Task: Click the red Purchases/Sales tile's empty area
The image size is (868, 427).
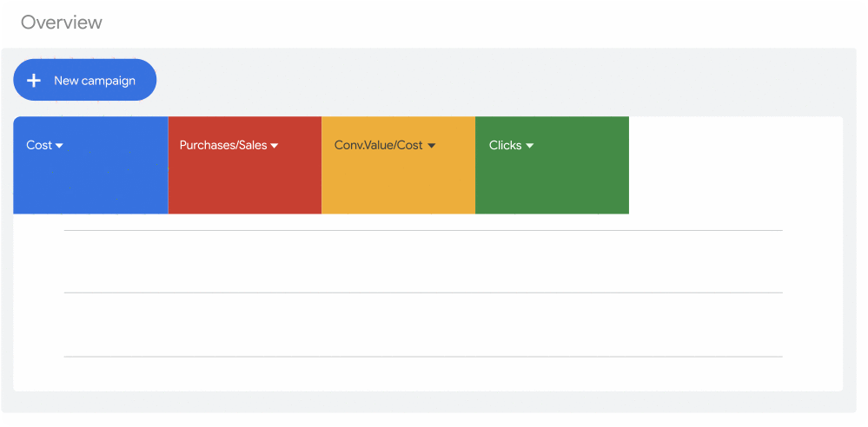Action: pos(244,187)
